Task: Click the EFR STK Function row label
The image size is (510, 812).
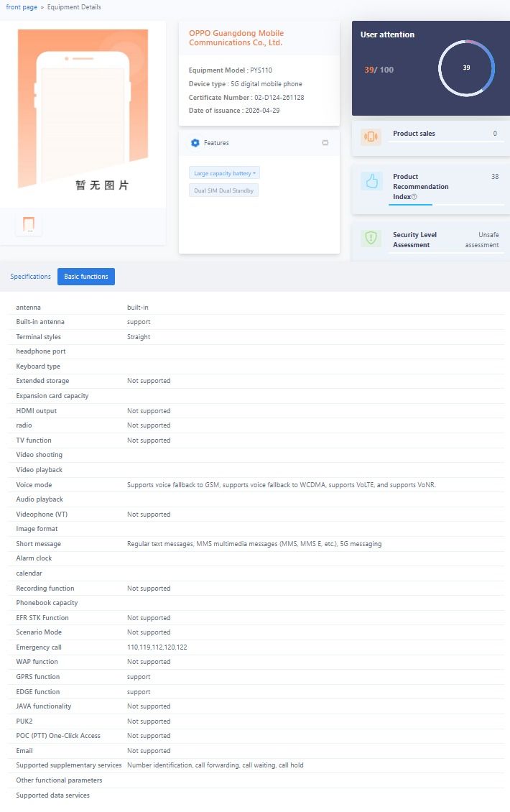Action: [x=42, y=618]
